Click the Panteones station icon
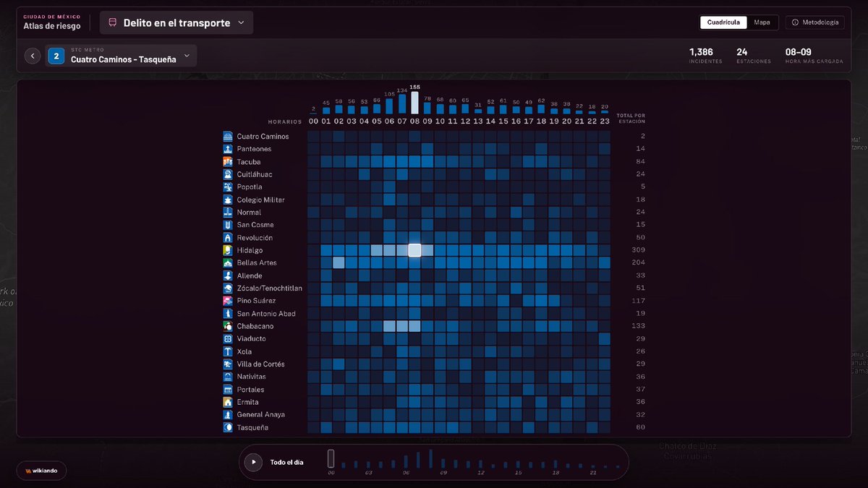Image resolution: width=868 pixels, height=488 pixels. pos(228,149)
